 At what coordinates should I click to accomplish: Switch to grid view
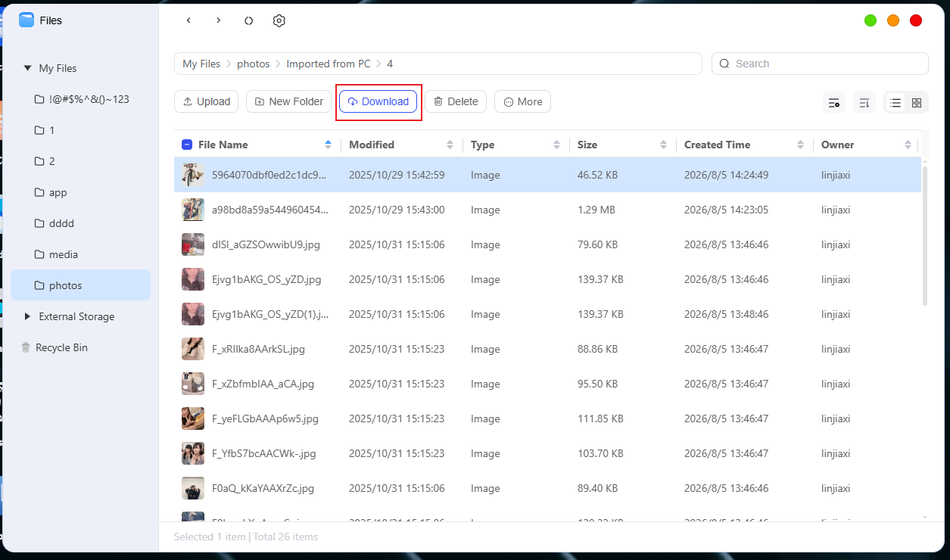pyautogui.click(x=917, y=102)
